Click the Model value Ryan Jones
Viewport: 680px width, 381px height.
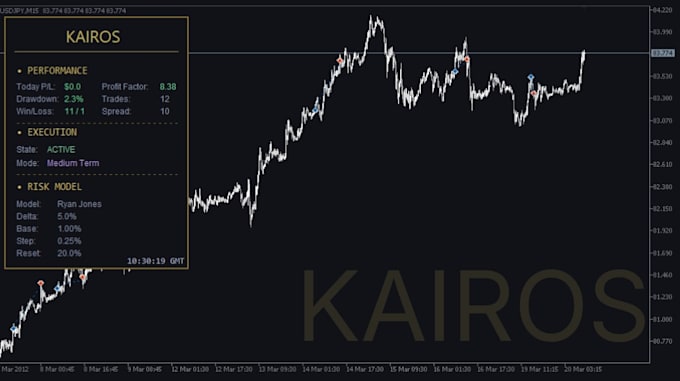[x=79, y=204]
